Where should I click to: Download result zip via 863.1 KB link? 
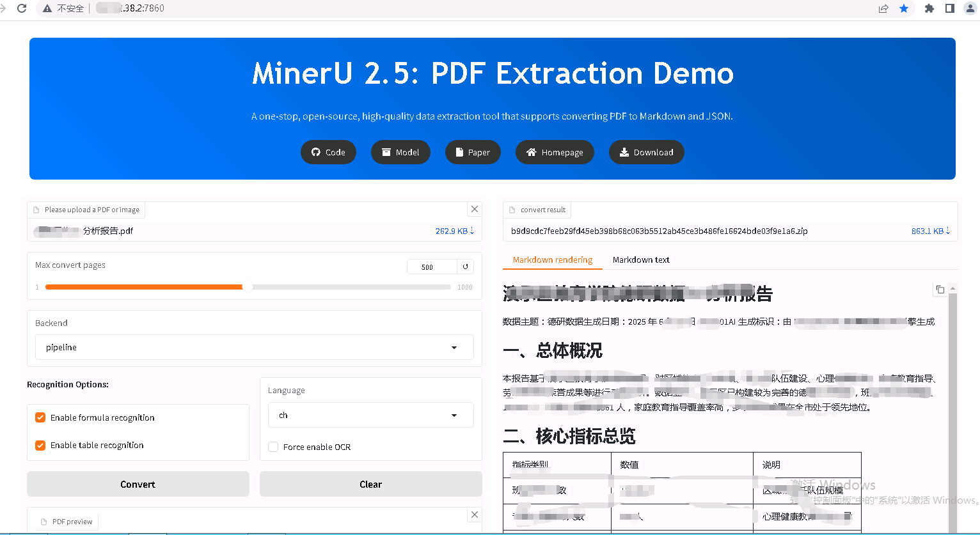point(930,231)
